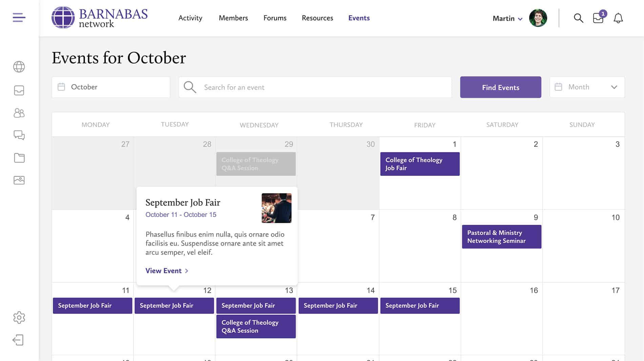Screen dimensions: 644x361
Task: Click the logout icon in sidebar
Action: tap(18, 340)
